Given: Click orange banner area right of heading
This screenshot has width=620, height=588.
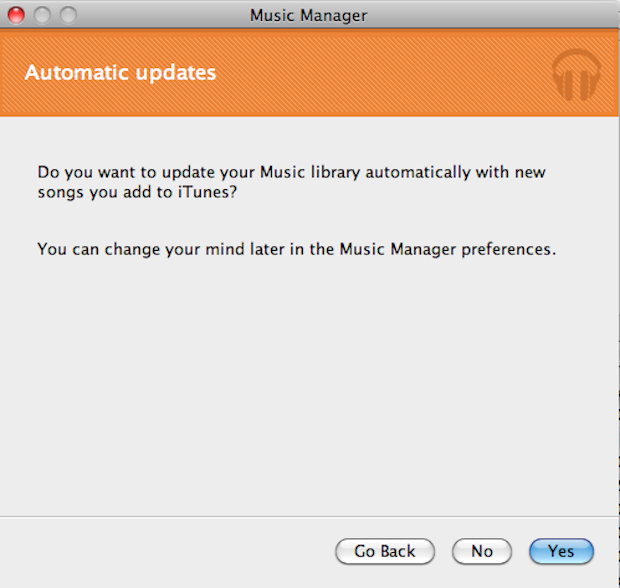Looking at the screenshot, I should tap(380, 72).
